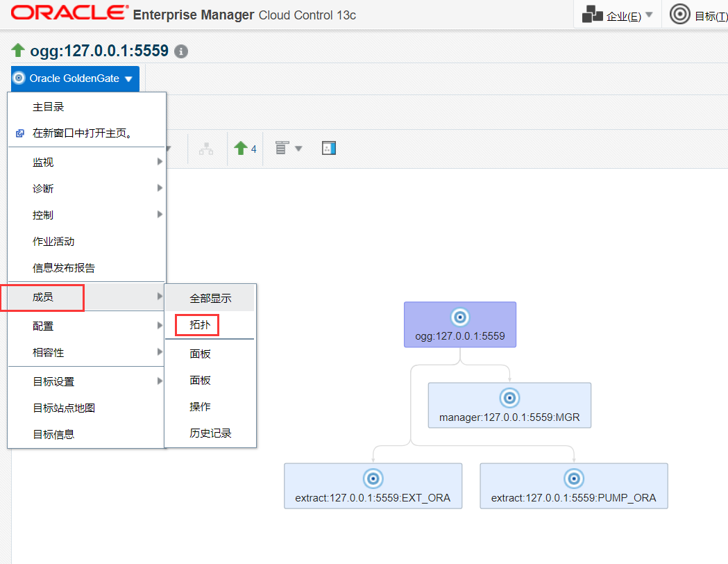Choose 历史记录 in the submenu

tap(210, 433)
